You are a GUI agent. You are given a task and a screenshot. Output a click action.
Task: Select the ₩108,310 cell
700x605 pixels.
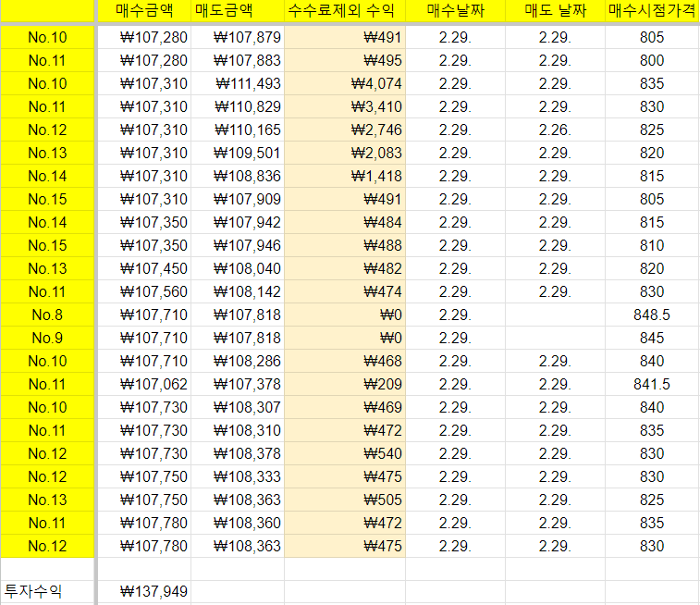238,430
